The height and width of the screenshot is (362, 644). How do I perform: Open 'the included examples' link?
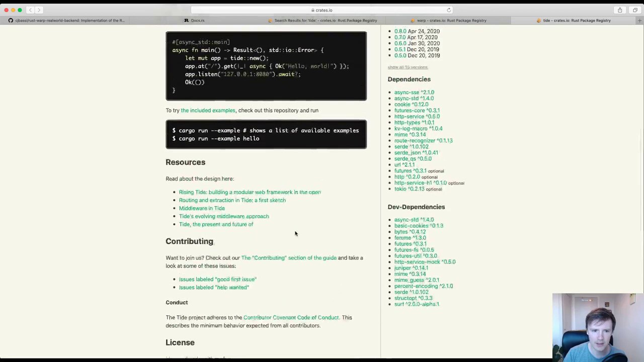click(x=208, y=111)
